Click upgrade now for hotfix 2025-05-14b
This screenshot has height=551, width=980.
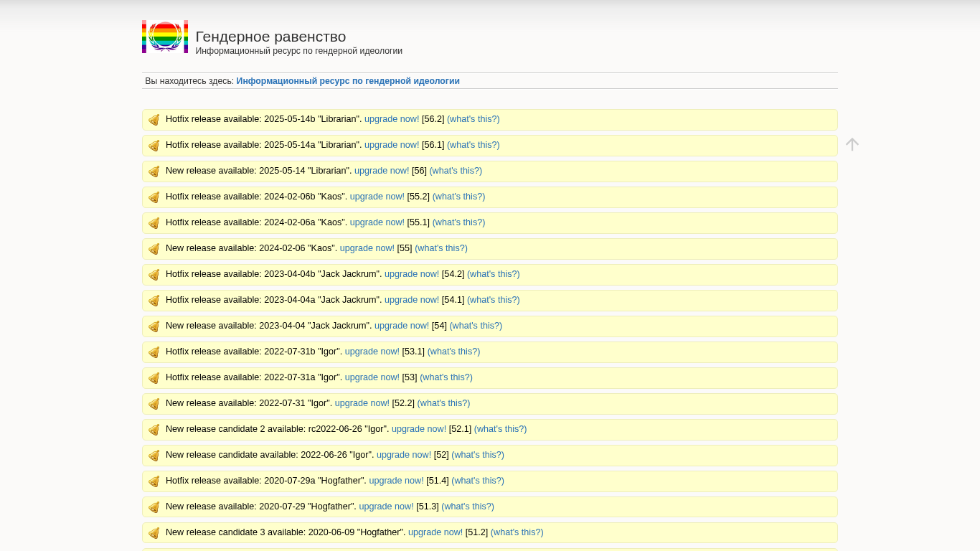click(x=392, y=119)
